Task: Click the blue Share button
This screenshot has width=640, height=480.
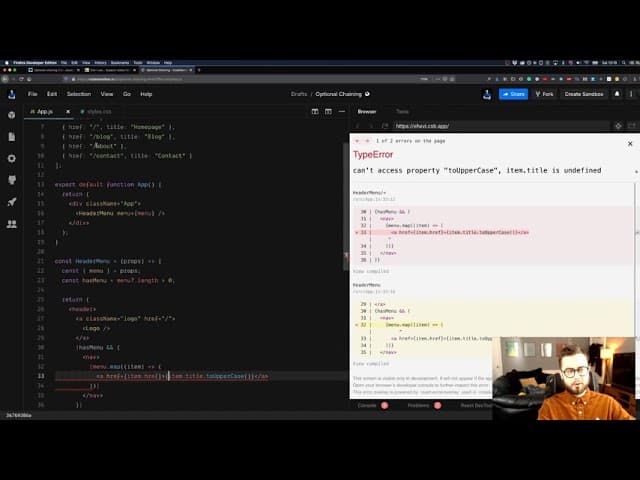Action: [513, 94]
